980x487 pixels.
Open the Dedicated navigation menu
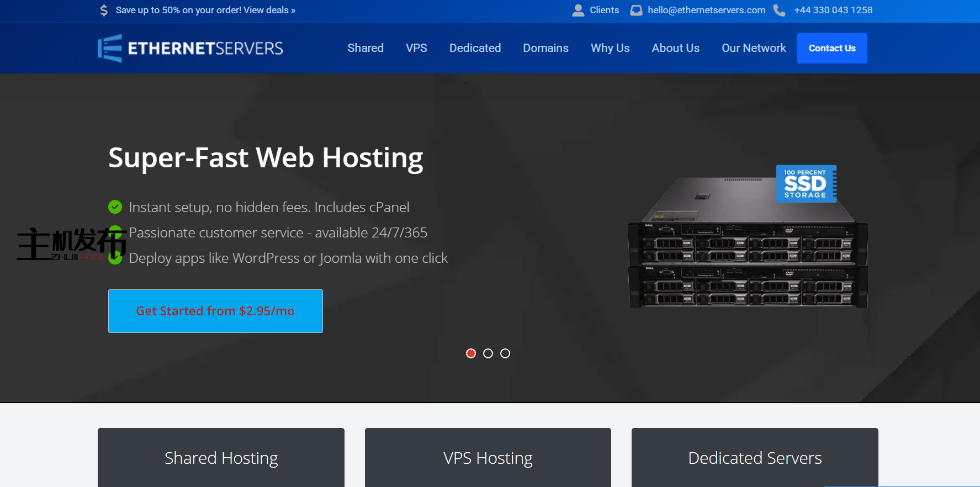tap(475, 49)
